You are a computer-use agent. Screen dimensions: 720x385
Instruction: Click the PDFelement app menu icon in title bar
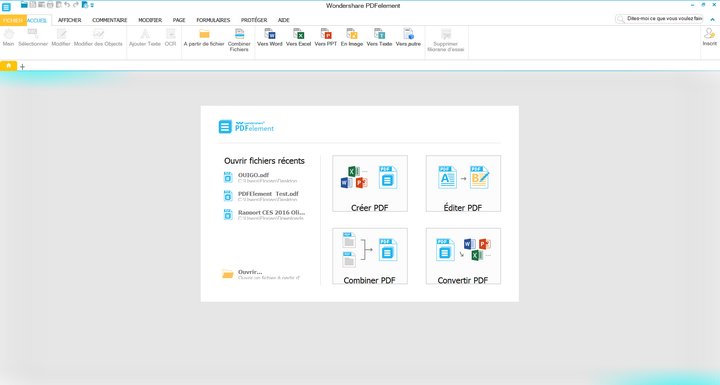point(6,7)
